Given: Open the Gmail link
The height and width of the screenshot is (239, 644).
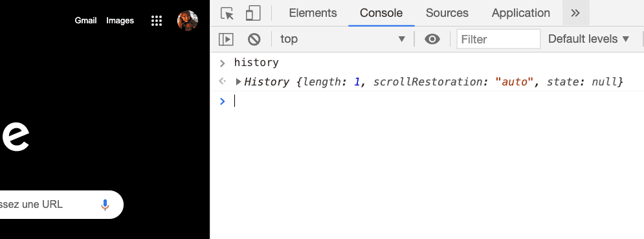Looking at the screenshot, I should (x=85, y=21).
